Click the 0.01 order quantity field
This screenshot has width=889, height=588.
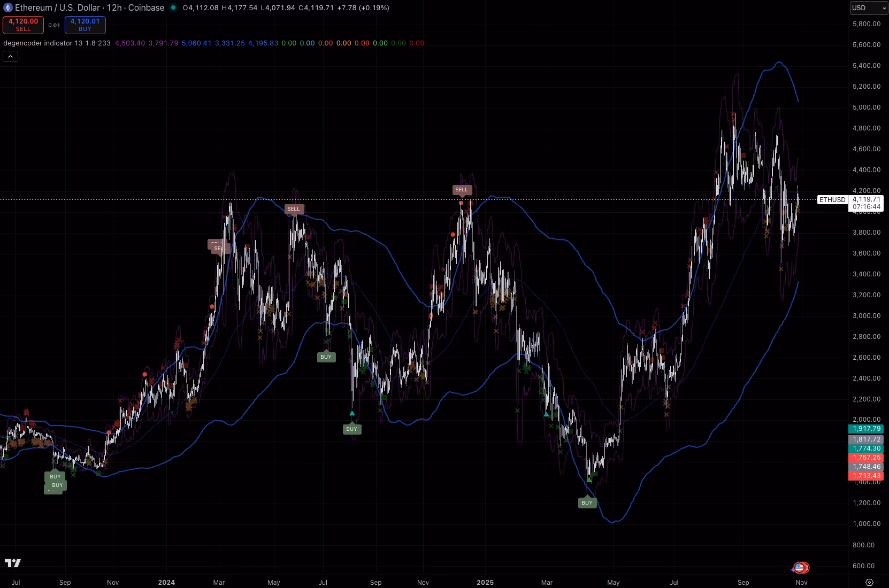(x=54, y=25)
